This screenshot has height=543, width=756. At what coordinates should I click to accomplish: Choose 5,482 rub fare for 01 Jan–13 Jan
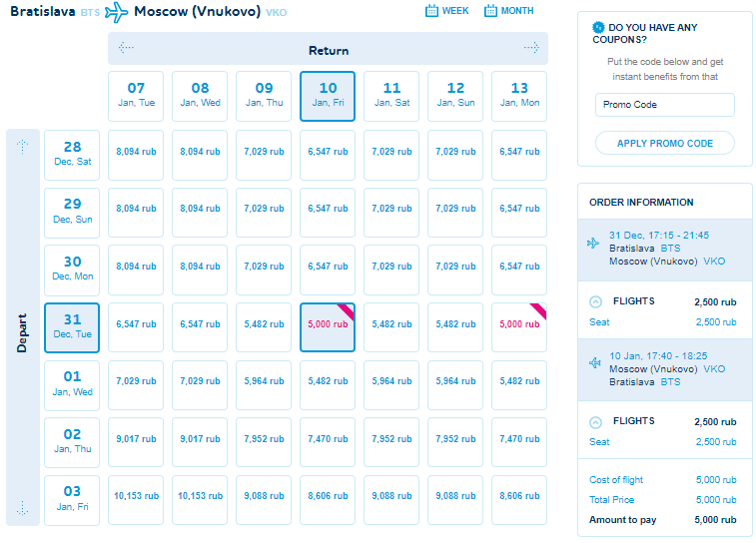pos(519,385)
